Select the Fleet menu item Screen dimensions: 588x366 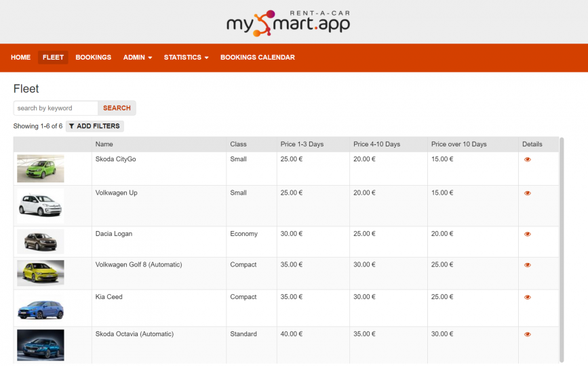pos(53,58)
